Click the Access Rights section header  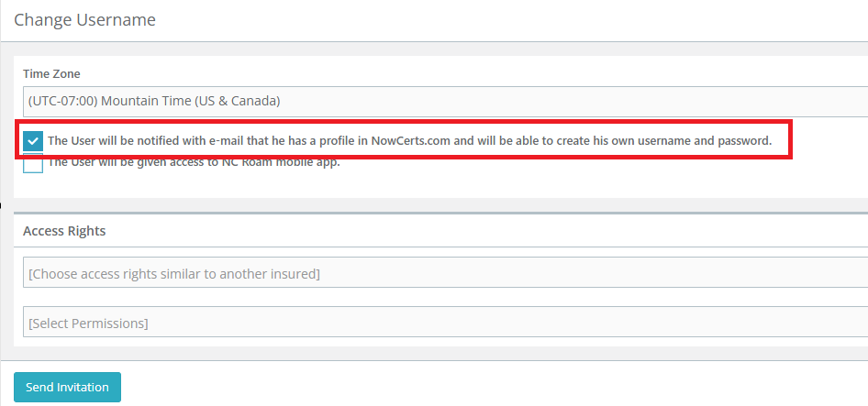pyautogui.click(x=64, y=231)
